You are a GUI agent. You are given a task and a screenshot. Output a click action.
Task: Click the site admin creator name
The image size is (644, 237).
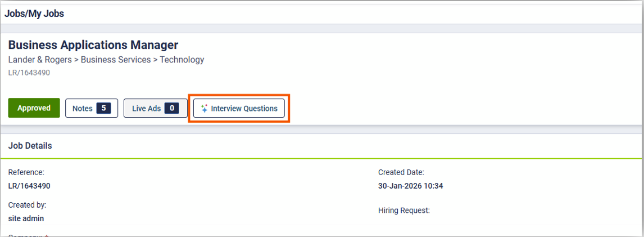[x=26, y=218]
